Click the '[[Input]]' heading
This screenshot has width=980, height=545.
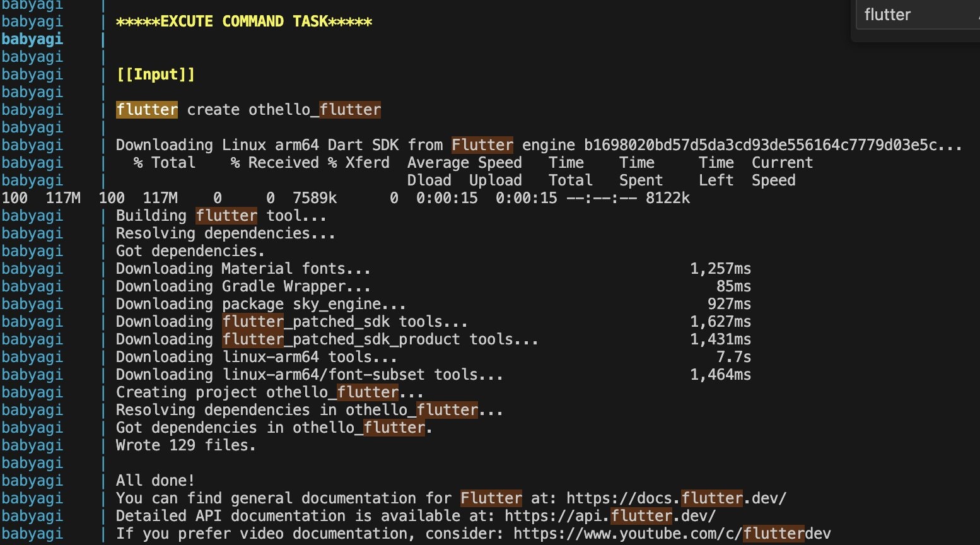[156, 74]
